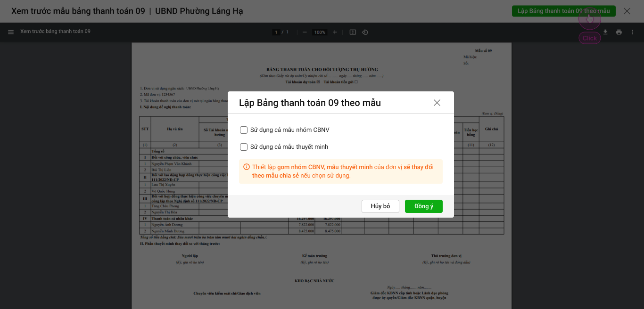
Task: Click the fit to page icon
Action: (x=353, y=32)
